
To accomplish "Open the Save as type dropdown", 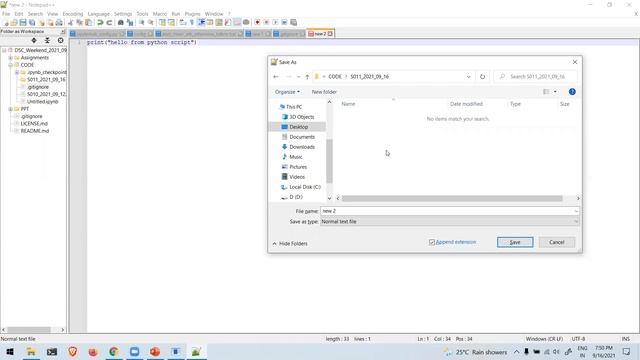I will (576, 222).
